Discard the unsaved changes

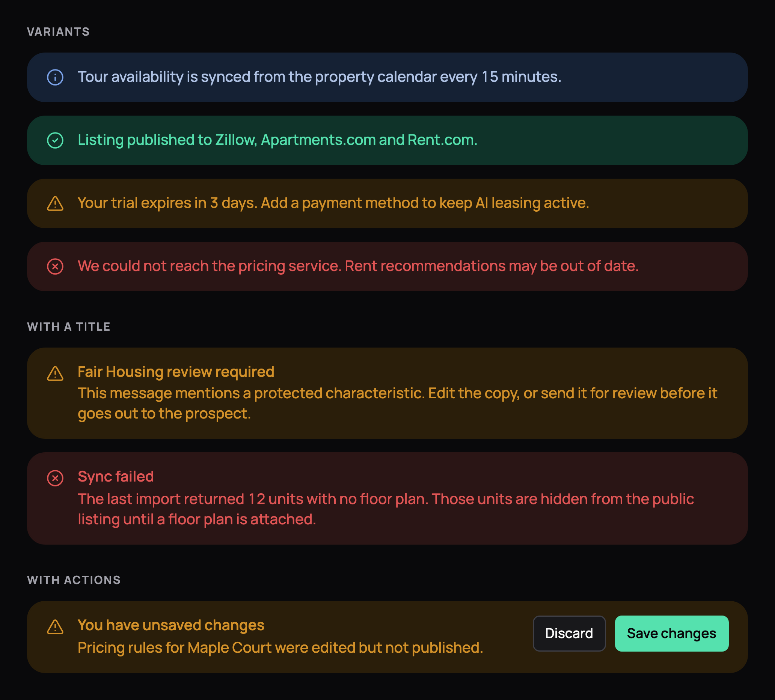pyautogui.click(x=569, y=633)
